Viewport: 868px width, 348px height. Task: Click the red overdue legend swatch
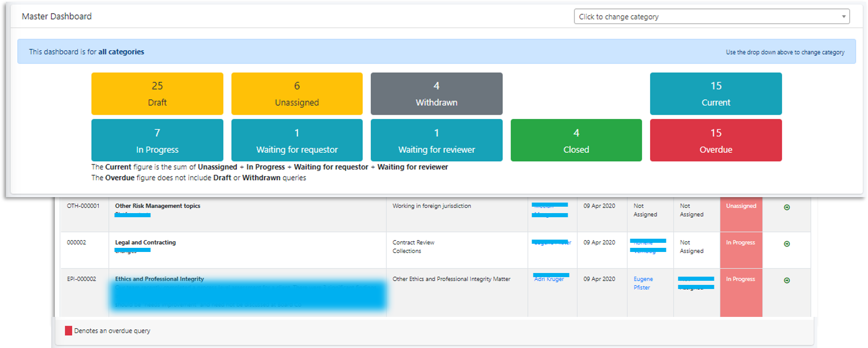[x=69, y=331]
